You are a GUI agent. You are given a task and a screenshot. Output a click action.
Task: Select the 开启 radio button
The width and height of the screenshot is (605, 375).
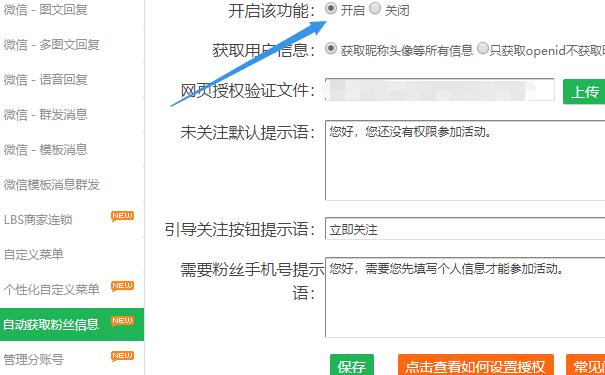tap(331, 8)
